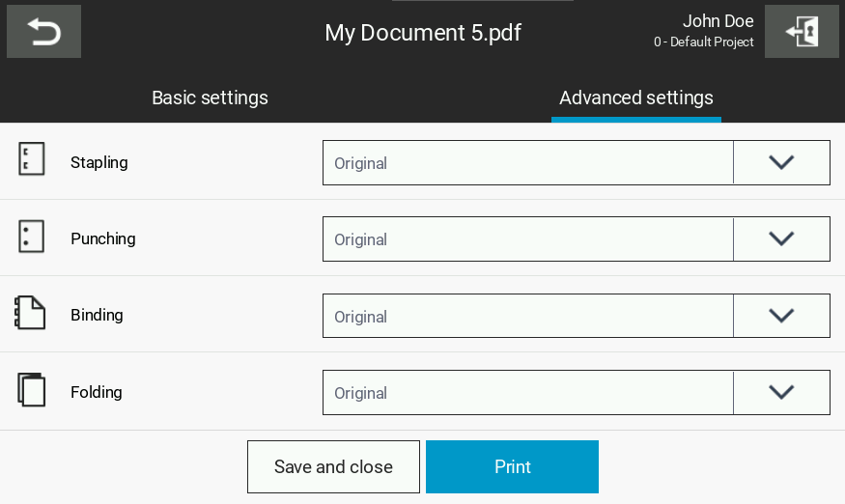
Task: Click the Binding field showing Original
Action: [527, 316]
